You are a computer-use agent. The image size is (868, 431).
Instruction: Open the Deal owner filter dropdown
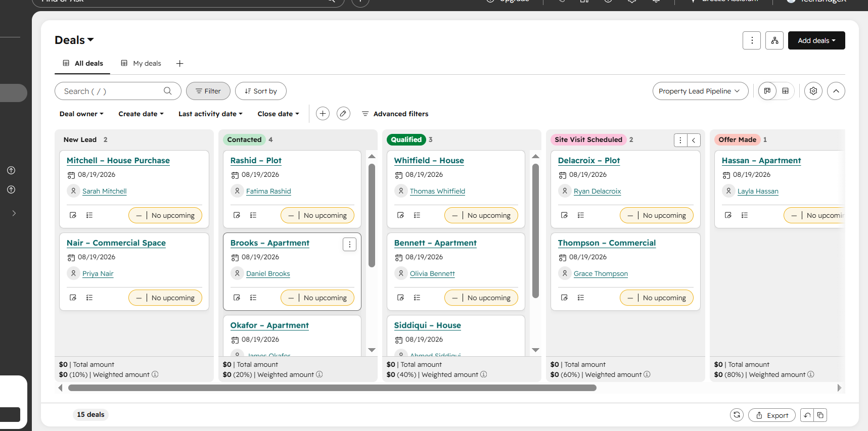[81, 114]
